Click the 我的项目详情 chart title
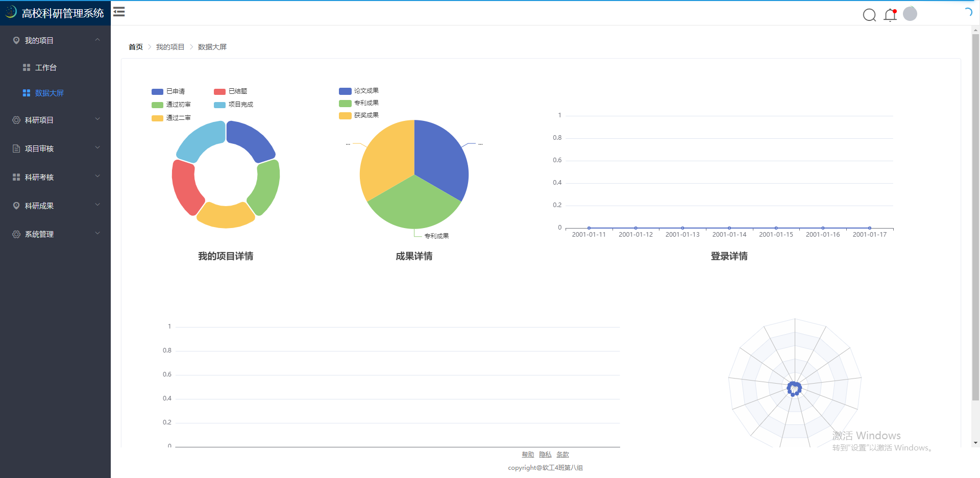The width and height of the screenshot is (980, 478). tap(226, 256)
